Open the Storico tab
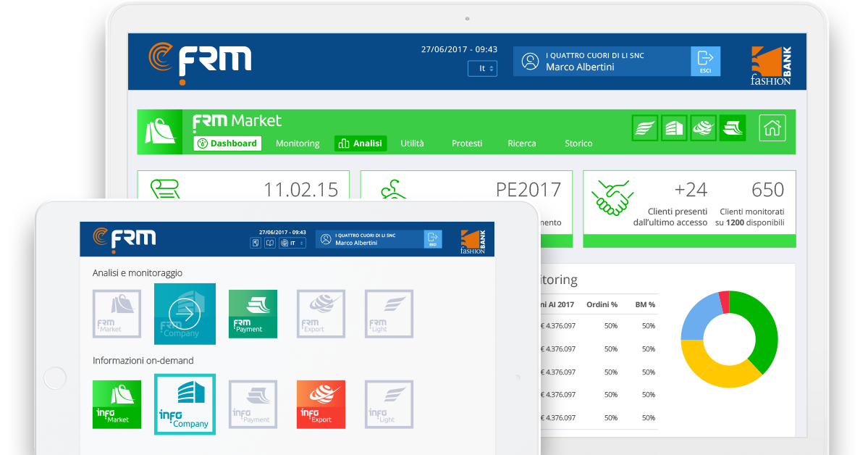Image resolution: width=868 pixels, height=455 pixels. [578, 143]
